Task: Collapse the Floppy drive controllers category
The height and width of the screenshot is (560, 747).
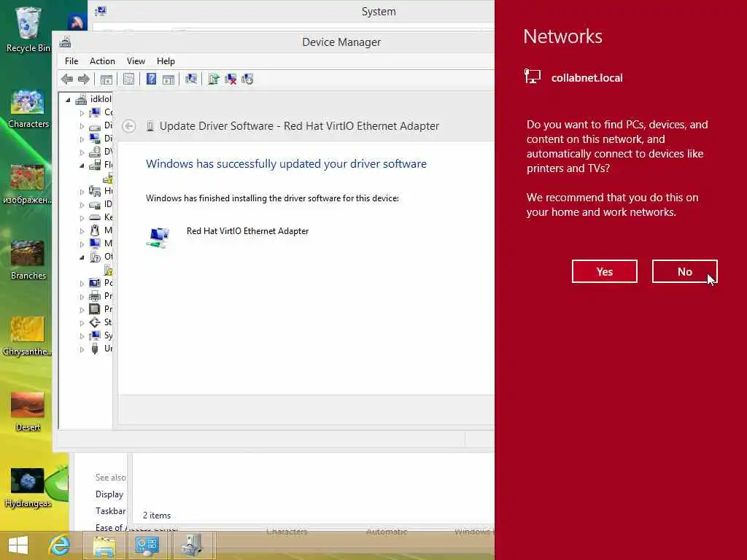Action: coord(82,166)
